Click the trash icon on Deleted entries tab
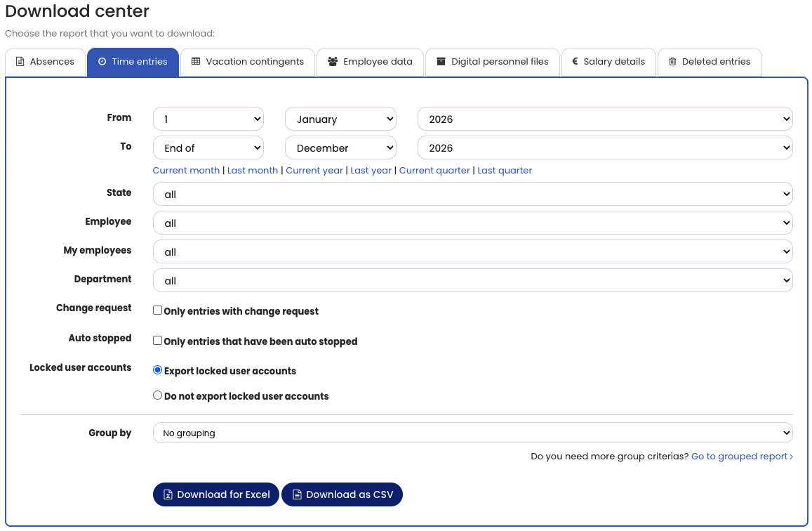812x531 pixels. pos(672,62)
